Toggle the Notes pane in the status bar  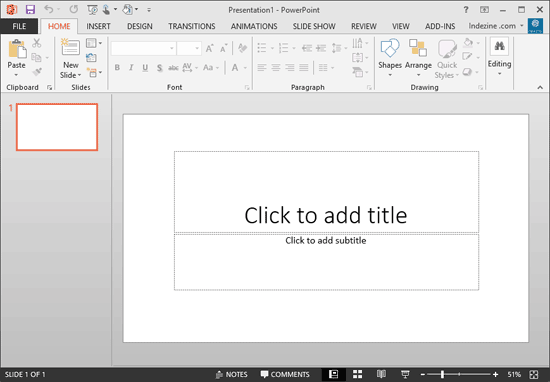coord(232,375)
